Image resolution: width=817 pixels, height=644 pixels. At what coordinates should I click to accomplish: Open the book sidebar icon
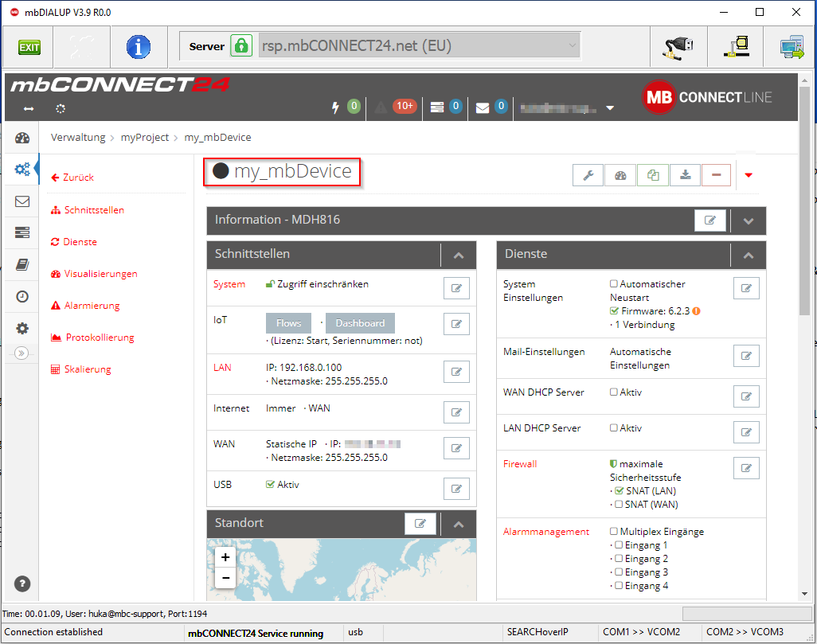point(22,265)
